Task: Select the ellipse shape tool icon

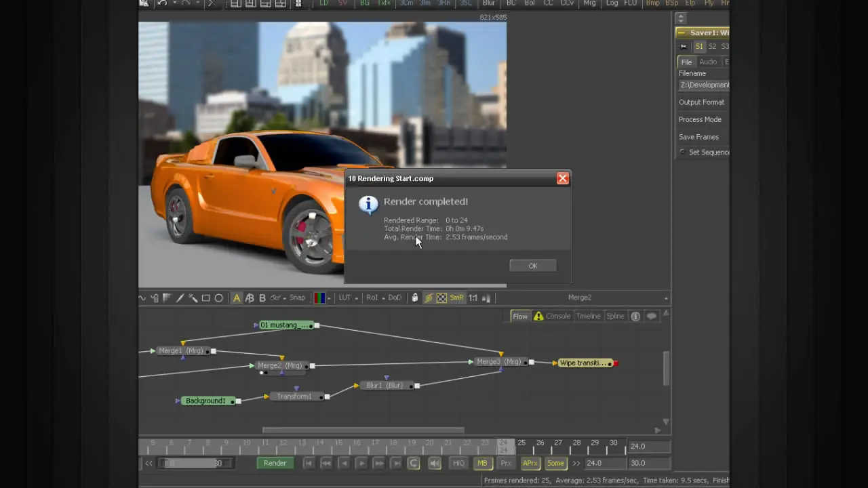Action: click(218, 298)
